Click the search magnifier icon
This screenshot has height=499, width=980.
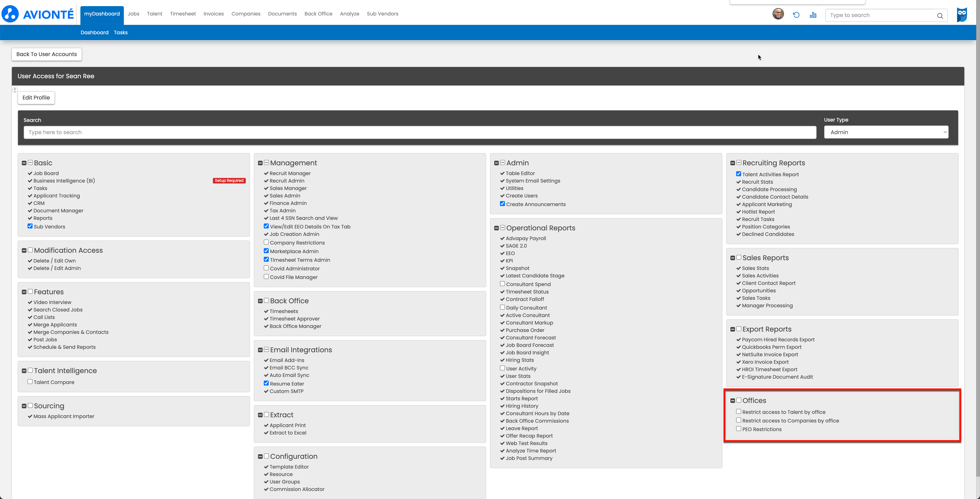click(x=940, y=16)
